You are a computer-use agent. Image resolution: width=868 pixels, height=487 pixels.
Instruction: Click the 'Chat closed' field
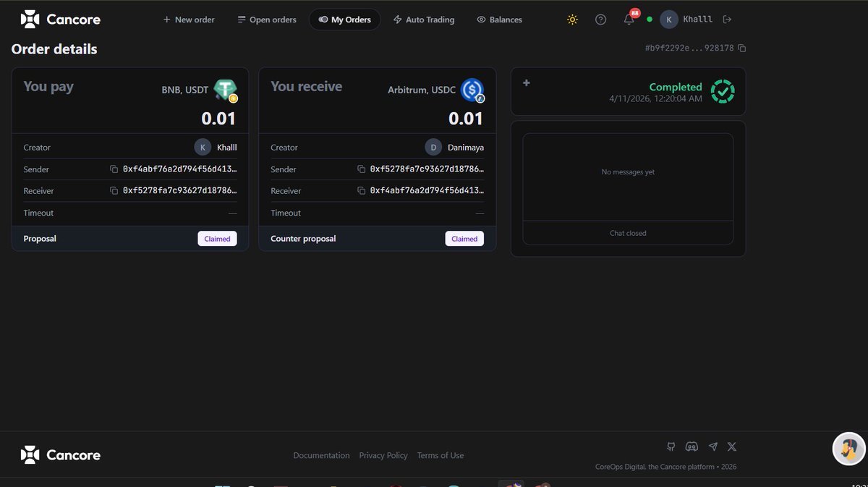pyautogui.click(x=628, y=233)
